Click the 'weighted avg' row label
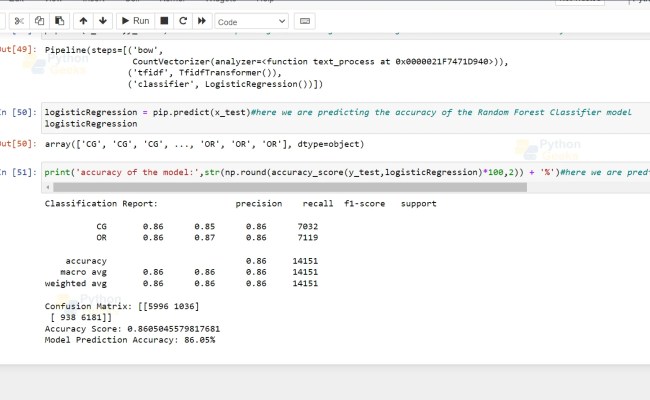The width and height of the screenshot is (650, 400). tap(75, 284)
